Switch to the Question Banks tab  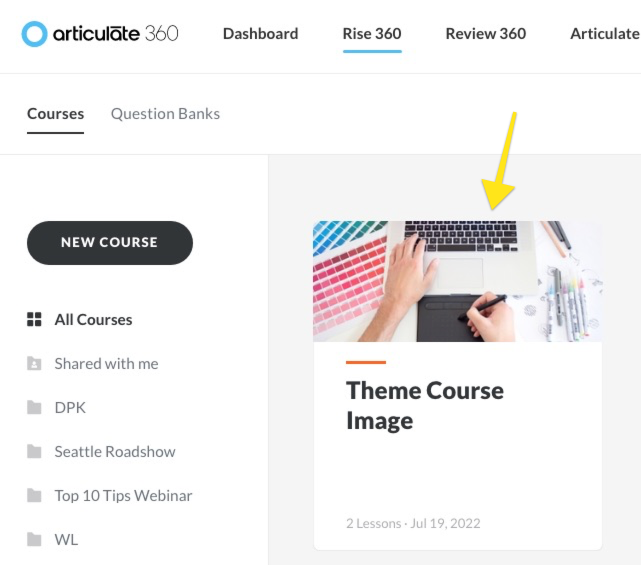click(x=165, y=114)
